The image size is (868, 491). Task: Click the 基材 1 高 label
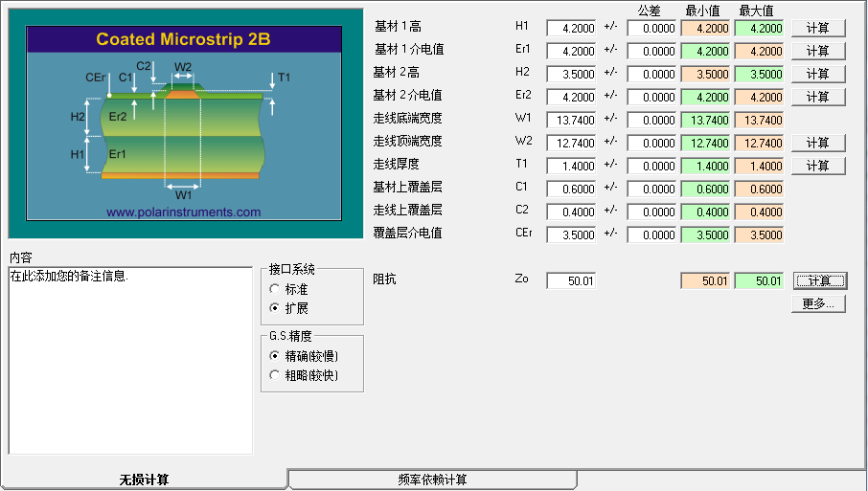(x=398, y=26)
